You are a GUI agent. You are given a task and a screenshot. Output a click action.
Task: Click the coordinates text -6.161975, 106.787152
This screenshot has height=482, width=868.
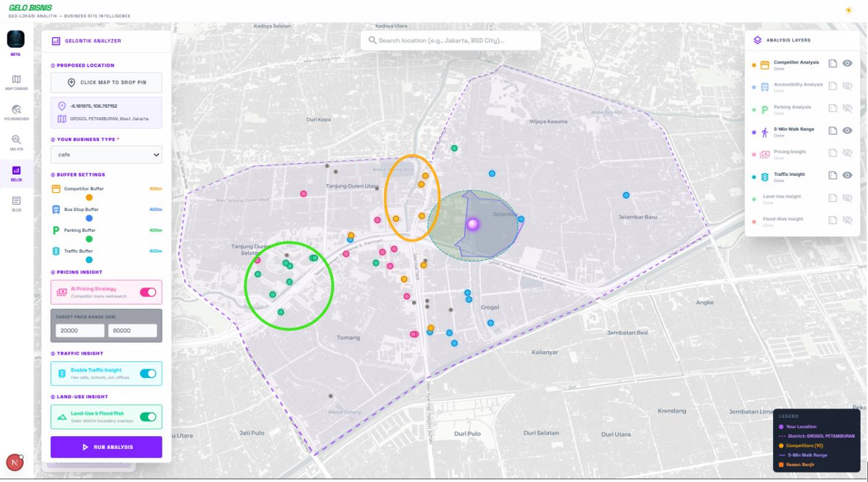94,107
